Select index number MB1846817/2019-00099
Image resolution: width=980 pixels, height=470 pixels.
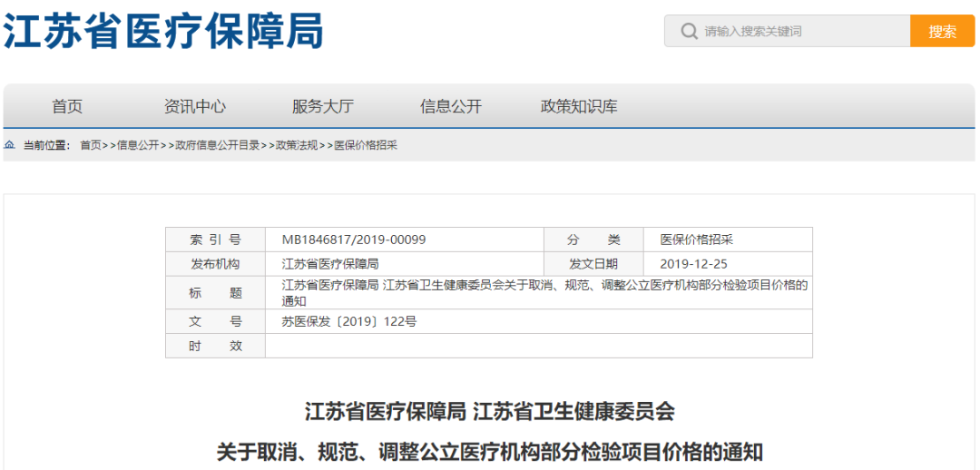point(354,240)
